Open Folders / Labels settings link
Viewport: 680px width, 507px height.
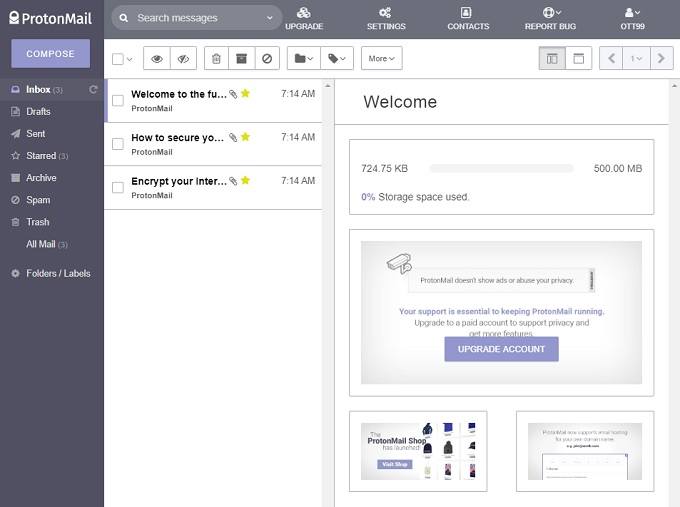(58, 273)
